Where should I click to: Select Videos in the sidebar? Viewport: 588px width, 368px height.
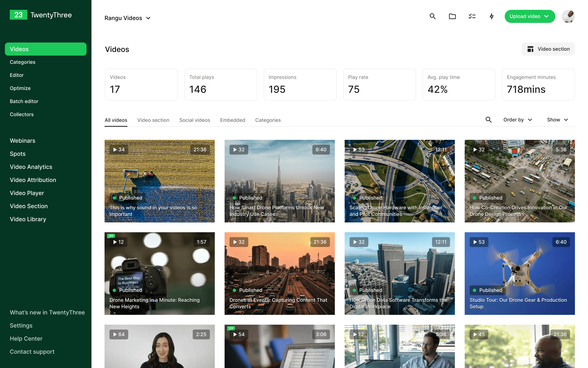(x=46, y=49)
